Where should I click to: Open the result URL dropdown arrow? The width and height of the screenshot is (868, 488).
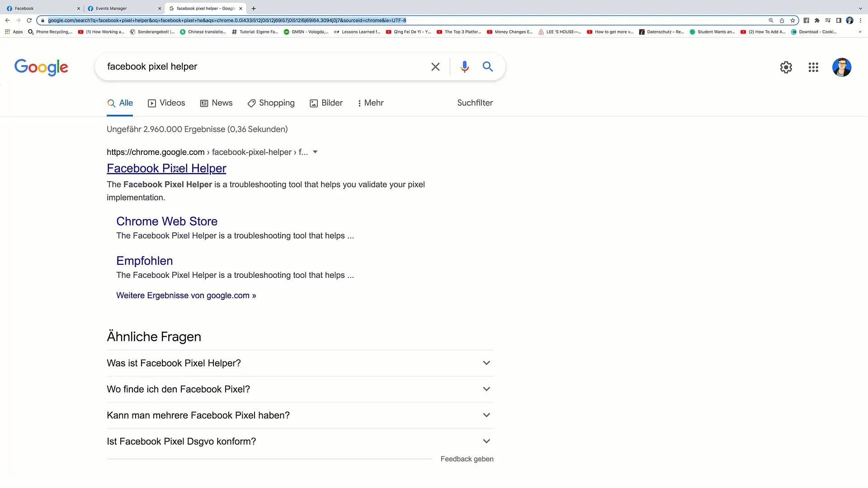[315, 152]
